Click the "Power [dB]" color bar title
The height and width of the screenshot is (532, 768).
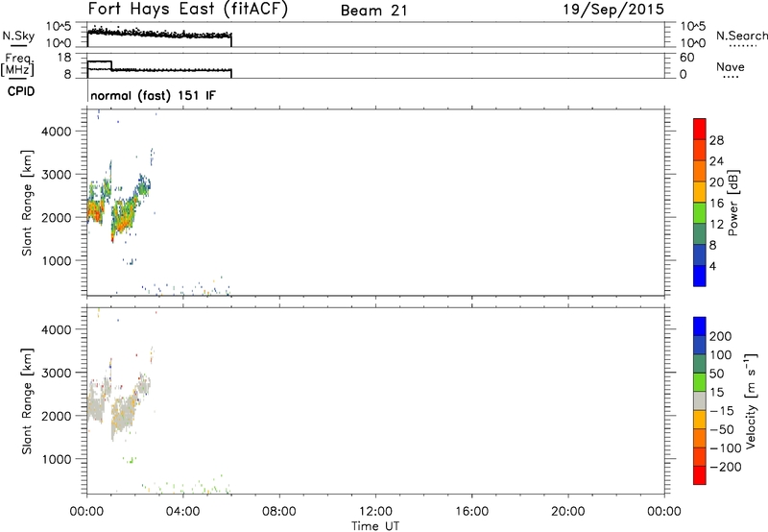(x=733, y=203)
